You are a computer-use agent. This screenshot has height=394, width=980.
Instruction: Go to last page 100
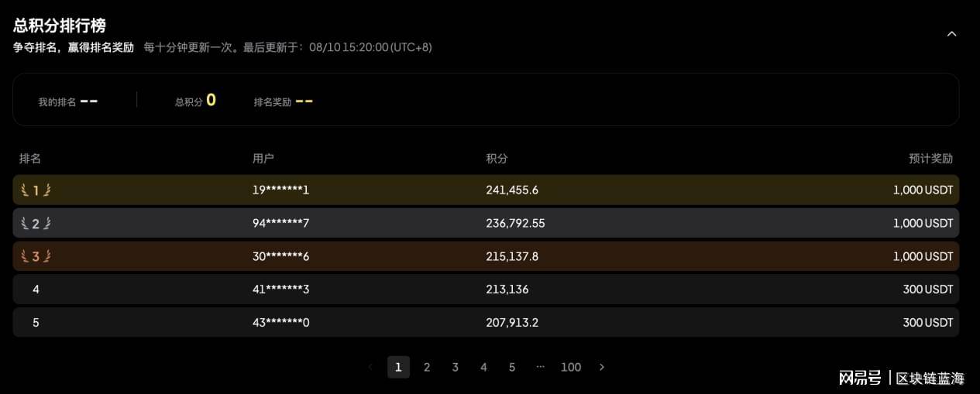[571, 367]
